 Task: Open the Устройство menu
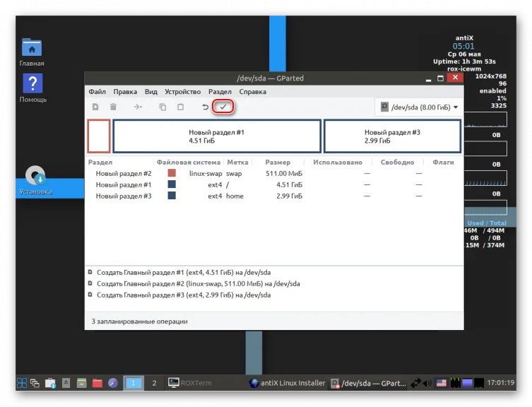click(x=182, y=92)
